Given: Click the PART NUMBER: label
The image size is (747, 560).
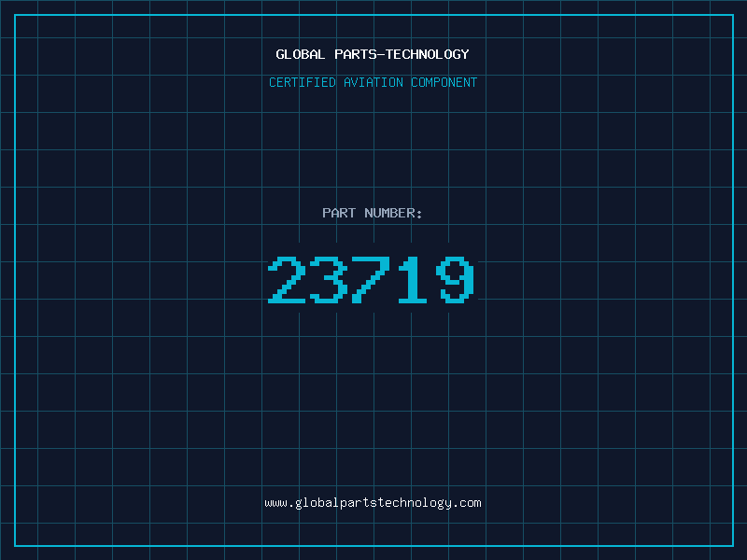Looking at the screenshot, I should tap(373, 213).
